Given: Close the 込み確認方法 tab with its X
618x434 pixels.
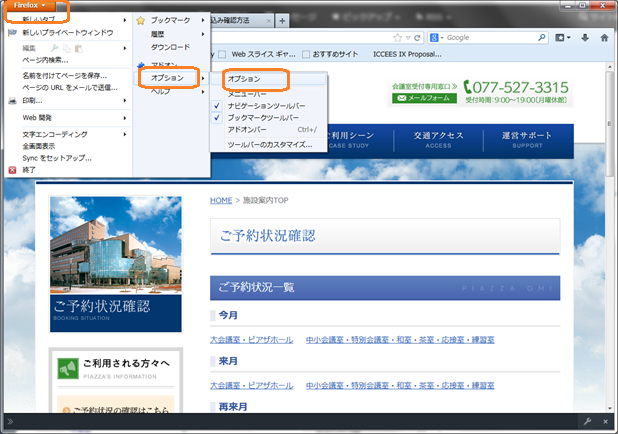Looking at the screenshot, I should (x=268, y=21).
